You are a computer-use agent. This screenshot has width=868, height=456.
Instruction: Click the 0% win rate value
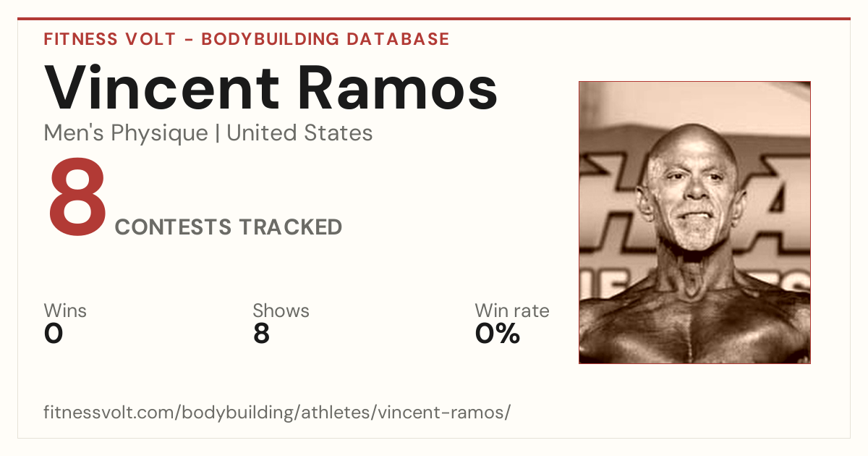coord(498,334)
